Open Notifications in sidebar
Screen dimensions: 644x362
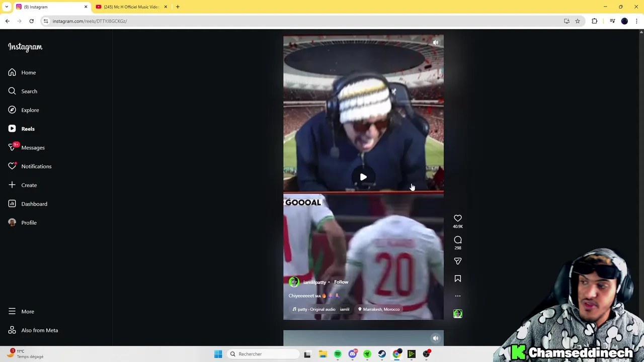click(30, 166)
